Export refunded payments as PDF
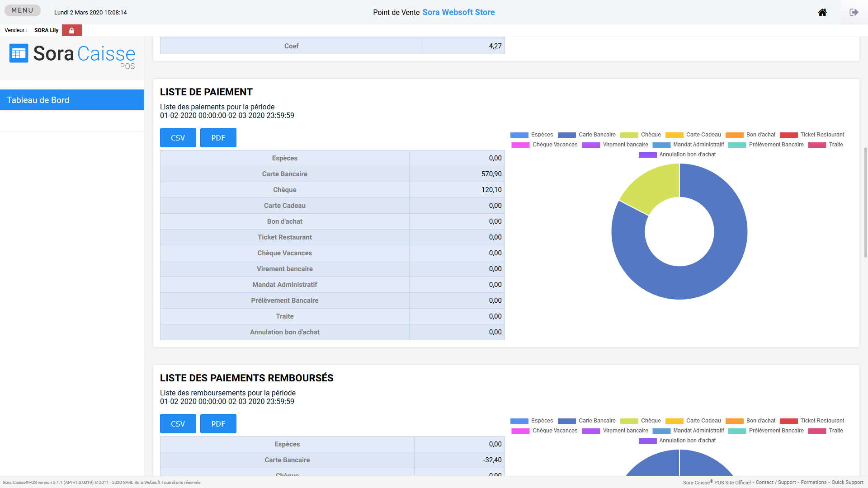 coord(218,424)
